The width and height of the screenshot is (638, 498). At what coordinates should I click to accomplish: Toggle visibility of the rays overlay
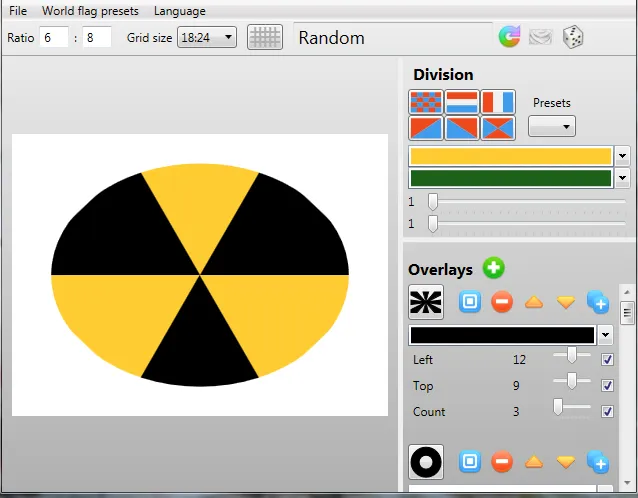[470, 302]
